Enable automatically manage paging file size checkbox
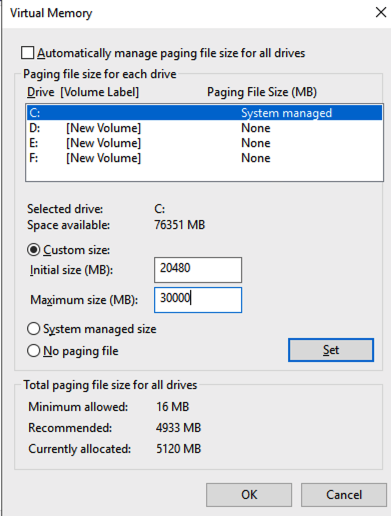This screenshot has width=391, height=516. click(x=27, y=53)
